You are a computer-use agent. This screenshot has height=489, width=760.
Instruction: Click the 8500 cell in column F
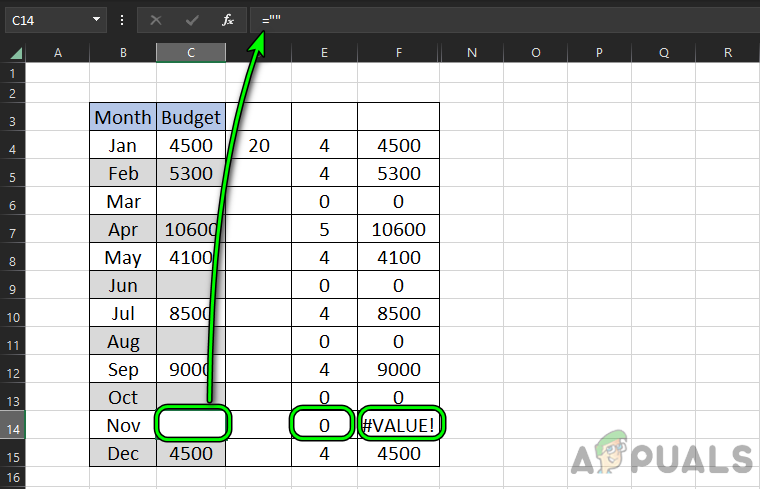pos(398,313)
